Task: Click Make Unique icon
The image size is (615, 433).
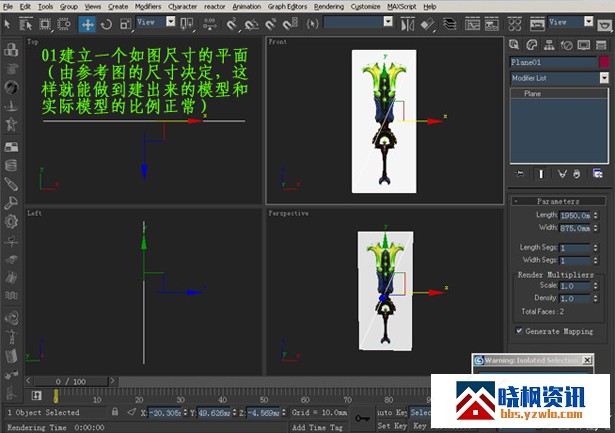Action: pyautogui.click(x=562, y=173)
